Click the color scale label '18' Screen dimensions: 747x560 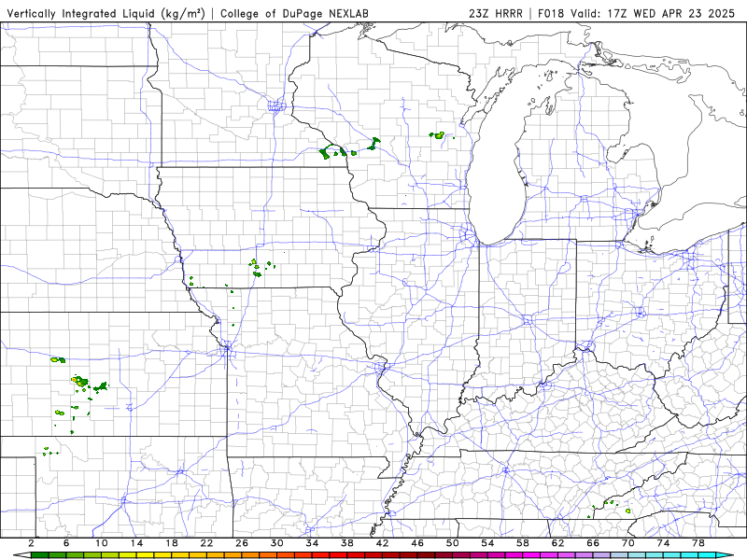click(172, 543)
